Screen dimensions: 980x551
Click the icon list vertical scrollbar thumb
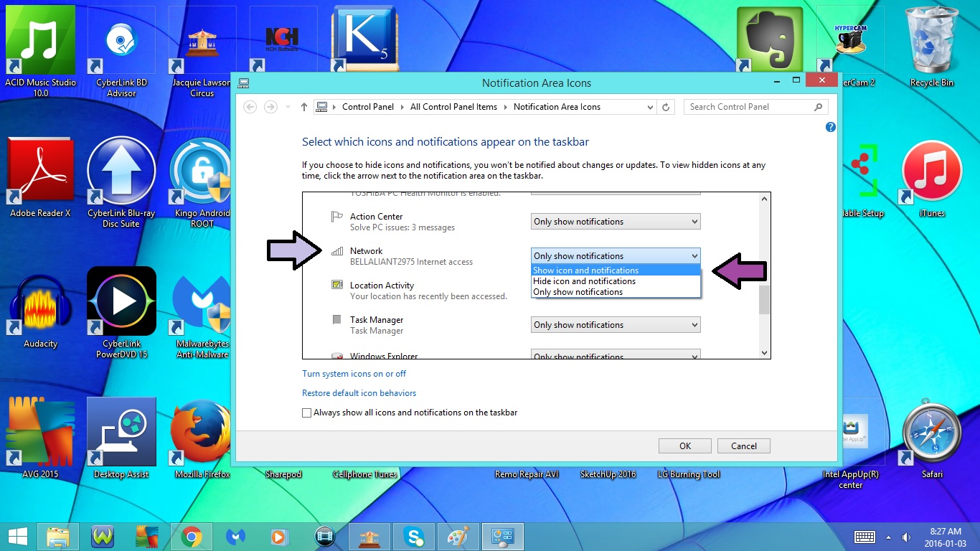coord(764,300)
